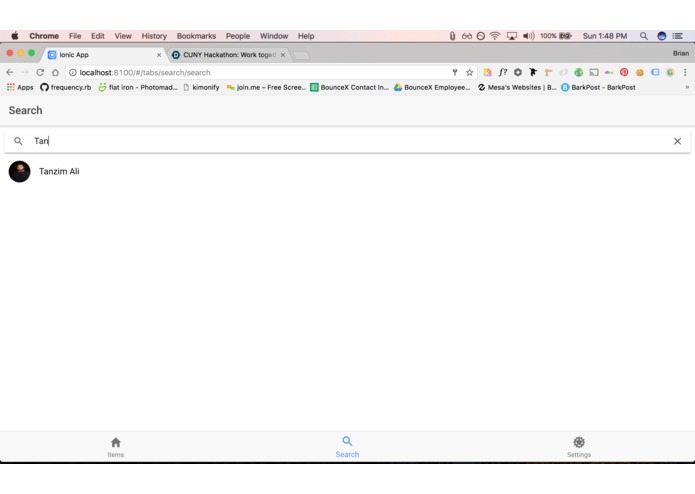This screenshot has height=494, width=695.
Task: Open BarkPost bookmark
Action: tap(598, 87)
